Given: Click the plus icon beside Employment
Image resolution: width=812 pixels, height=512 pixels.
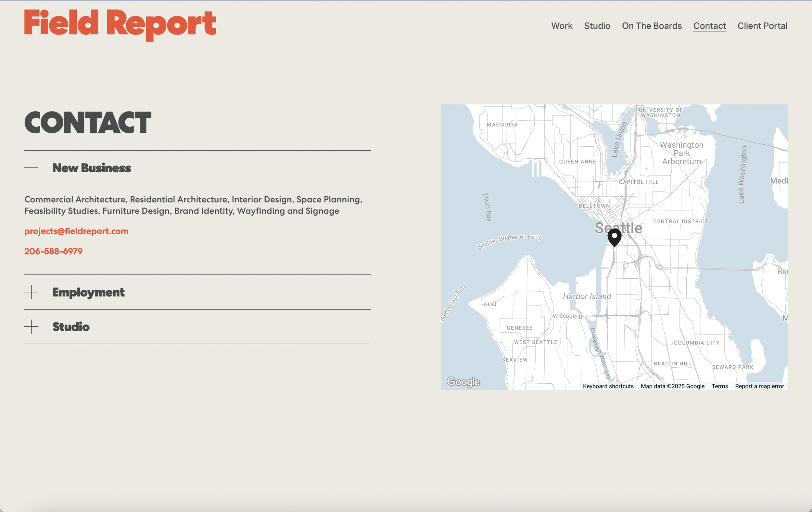Looking at the screenshot, I should coord(32,292).
